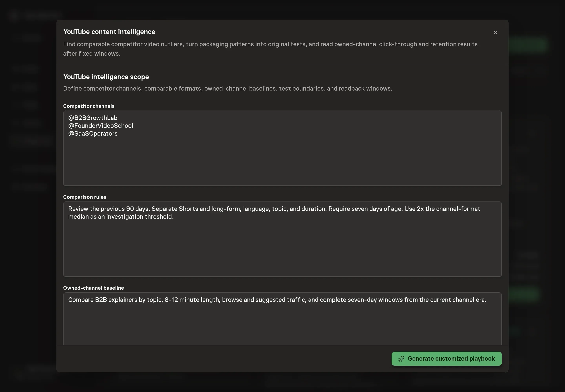Click the @FounderVideoSchool channel line

click(x=101, y=126)
